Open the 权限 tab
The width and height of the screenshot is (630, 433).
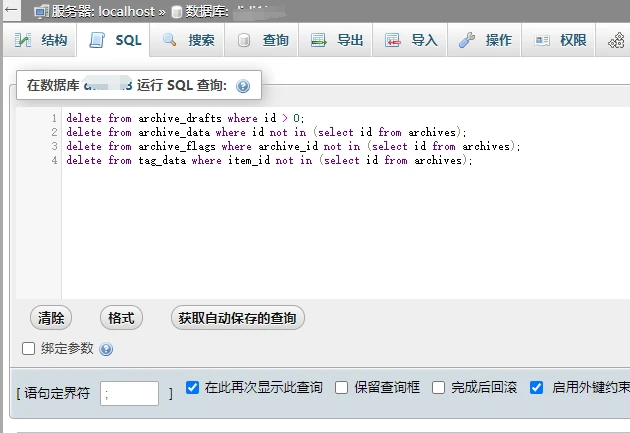click(x=561, y=40)
